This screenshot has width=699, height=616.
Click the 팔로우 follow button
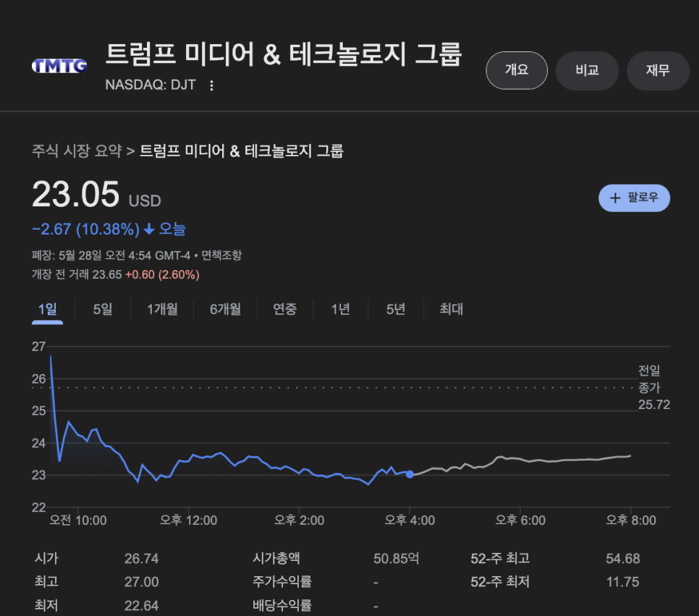point(634,198)
